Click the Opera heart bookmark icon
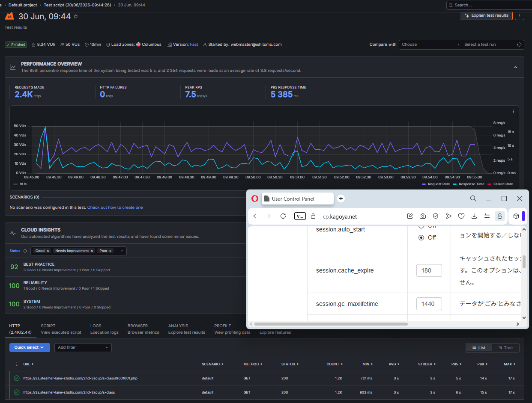Viewport: 532px width, 403px height. (461, 216)
